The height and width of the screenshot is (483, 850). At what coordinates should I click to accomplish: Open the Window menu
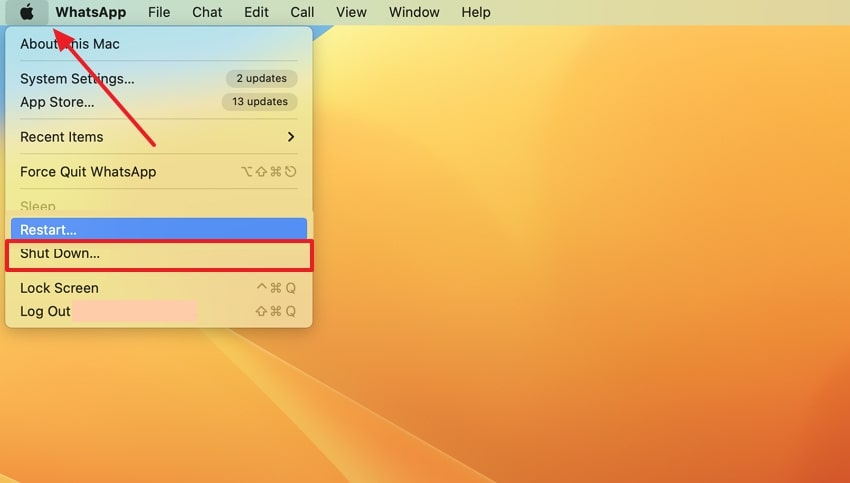click(x=414, y=12)
